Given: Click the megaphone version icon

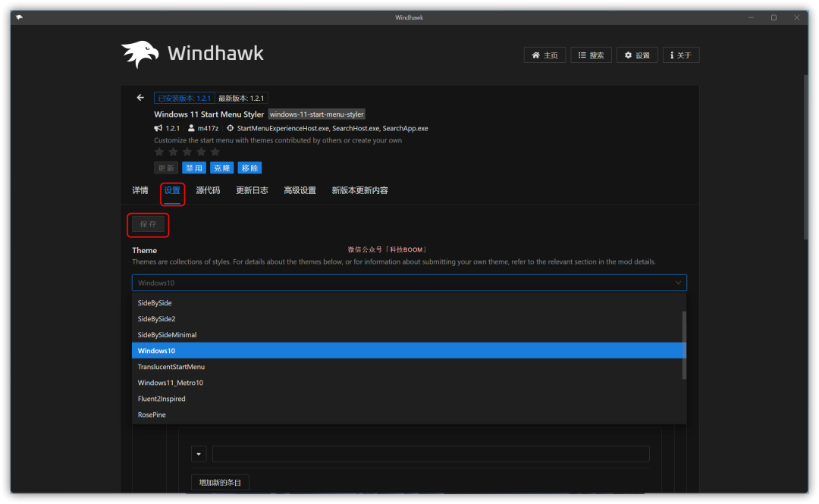Looking at the screenshot, I should click(158, 128).
